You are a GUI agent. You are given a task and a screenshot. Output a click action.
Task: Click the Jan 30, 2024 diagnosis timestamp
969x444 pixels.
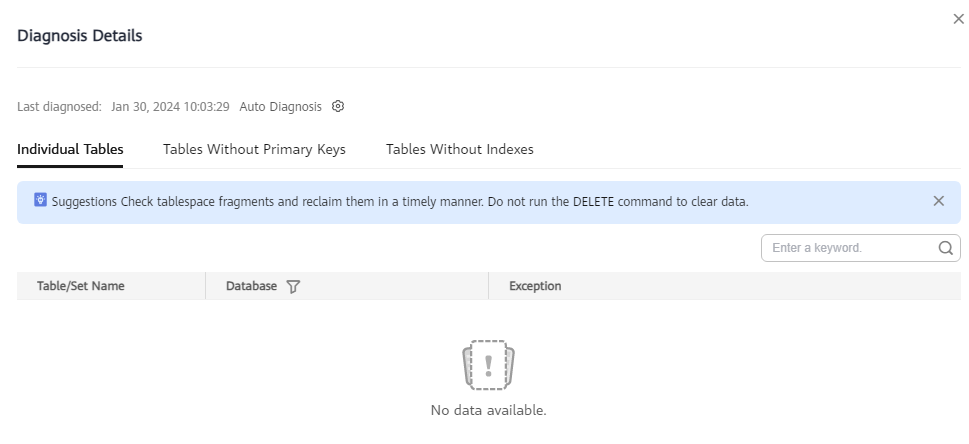tap(170, 107)
